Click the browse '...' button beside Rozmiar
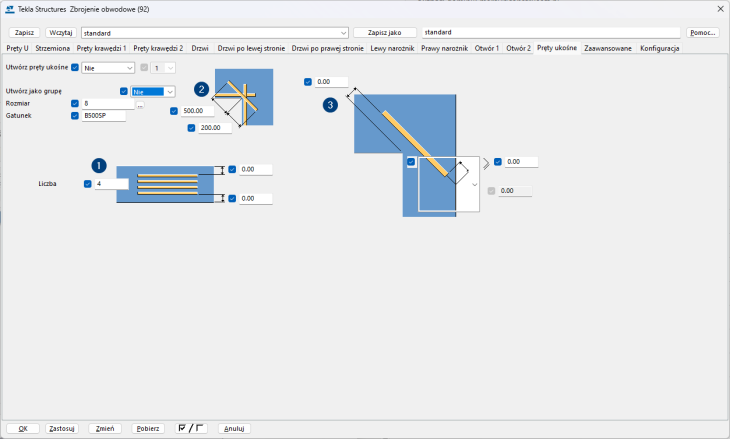This screenshot has width=730, height=439. pyautogui.click(x=140, y=105)
